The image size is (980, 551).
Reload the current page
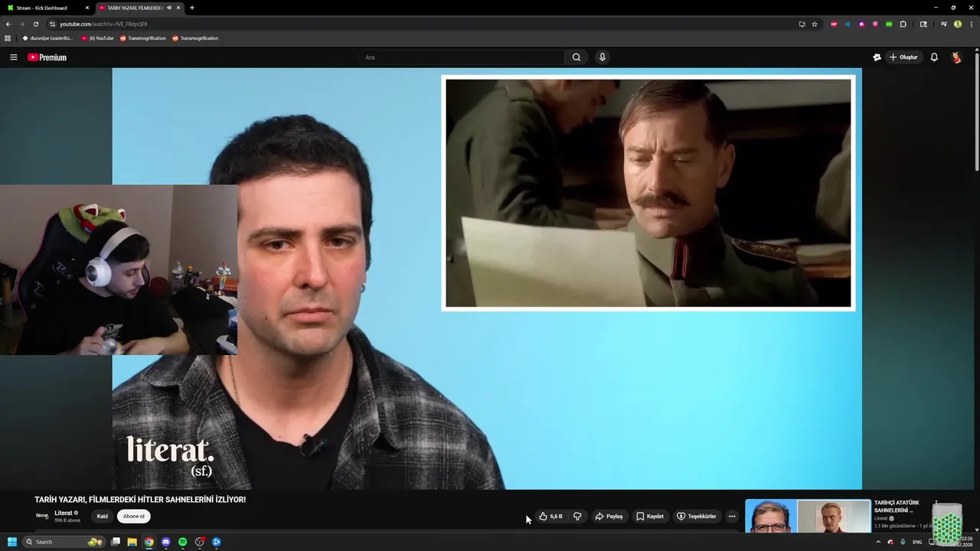point(35,24)
